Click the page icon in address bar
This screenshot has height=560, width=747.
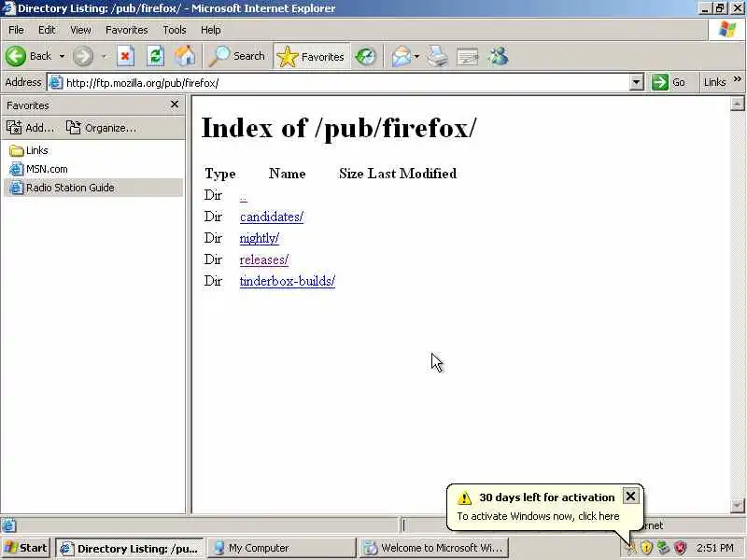click(56, 82)
